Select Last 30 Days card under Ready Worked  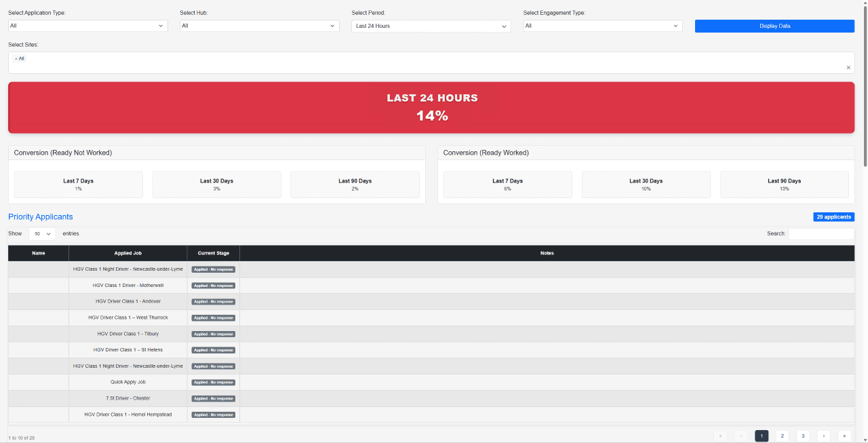[x=646, y=185]
